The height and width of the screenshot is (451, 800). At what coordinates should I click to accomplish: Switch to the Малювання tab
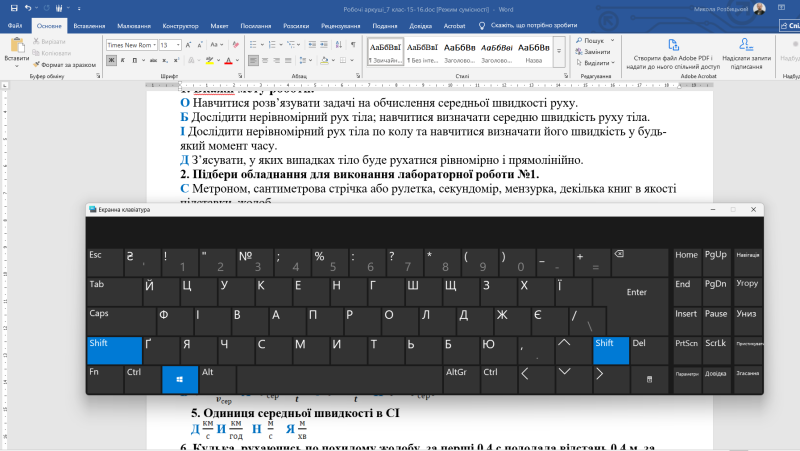[134, 26]
